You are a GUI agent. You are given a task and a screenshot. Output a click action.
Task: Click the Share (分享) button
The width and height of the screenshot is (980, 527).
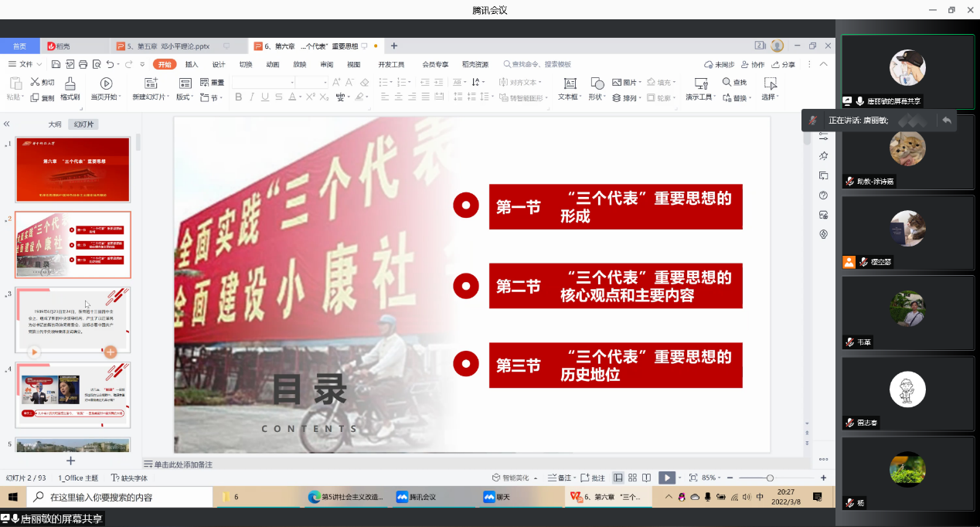click(x=784, y=64)
